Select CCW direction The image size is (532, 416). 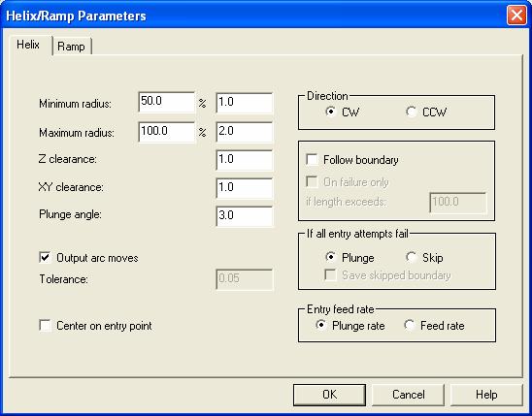point(411,112)
